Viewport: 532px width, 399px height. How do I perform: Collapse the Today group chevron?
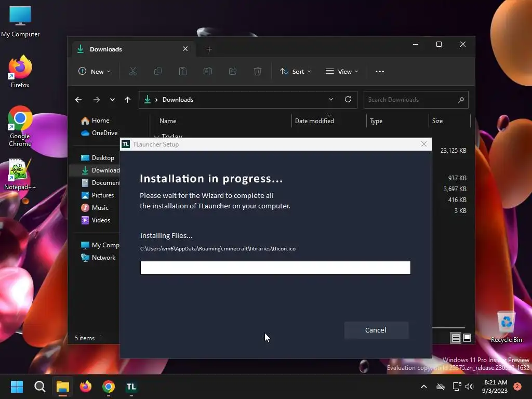pos(156,137)
